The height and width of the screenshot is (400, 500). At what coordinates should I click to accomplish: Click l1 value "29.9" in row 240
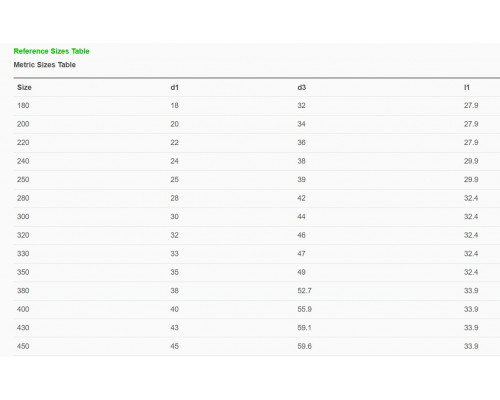pos(471,161)
